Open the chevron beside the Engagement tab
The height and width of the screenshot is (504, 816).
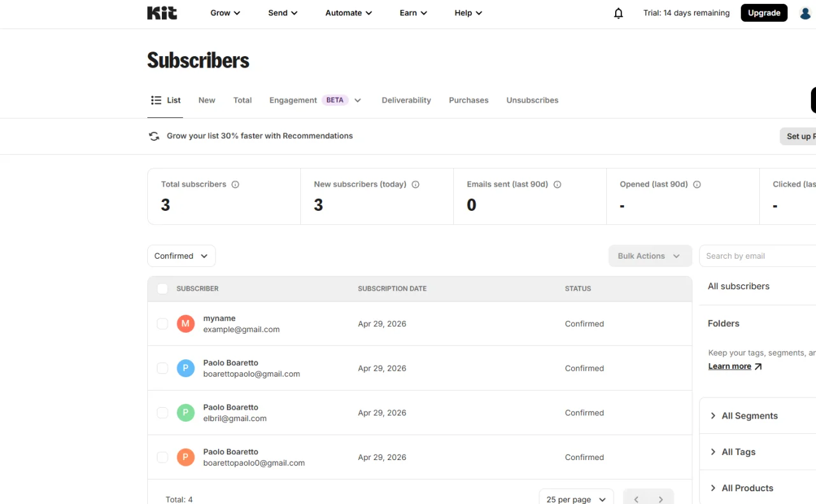358,100
